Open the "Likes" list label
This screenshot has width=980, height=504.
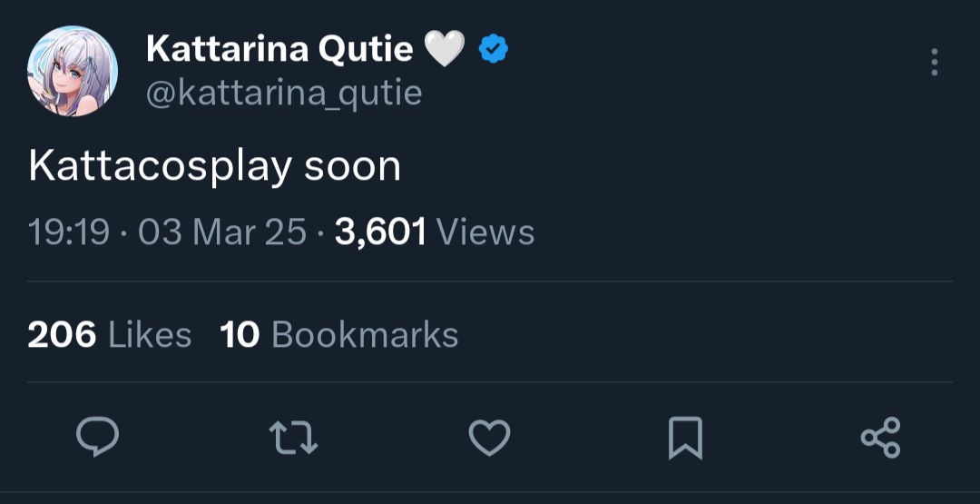(x=150, y=335)
